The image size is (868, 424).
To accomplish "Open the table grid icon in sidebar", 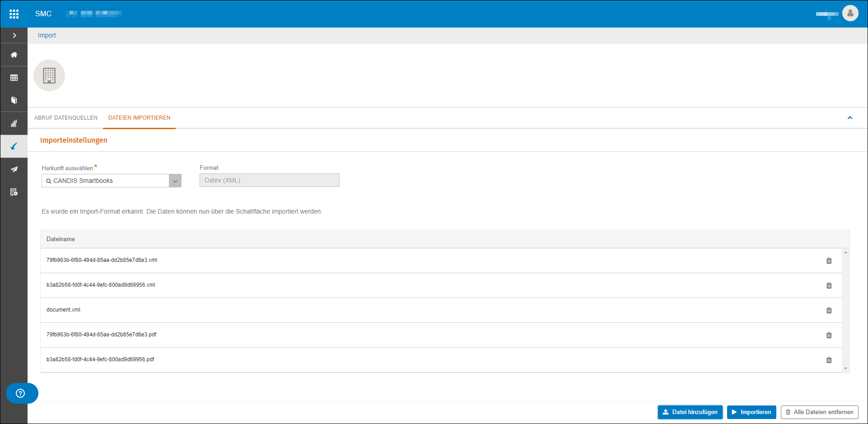I will [14, 78].
